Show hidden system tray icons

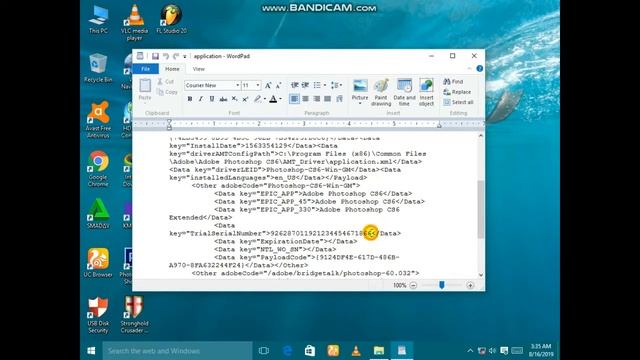tap(470, 351)
